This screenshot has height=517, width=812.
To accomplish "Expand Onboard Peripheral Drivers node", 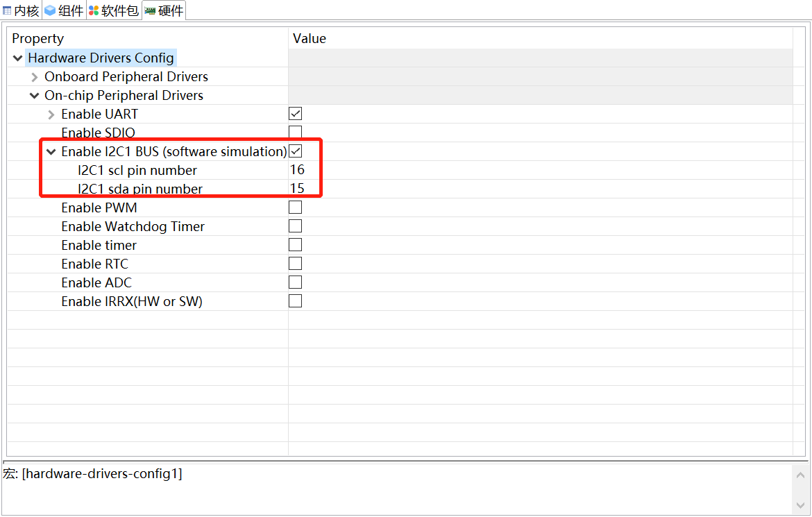I will 34,77.
